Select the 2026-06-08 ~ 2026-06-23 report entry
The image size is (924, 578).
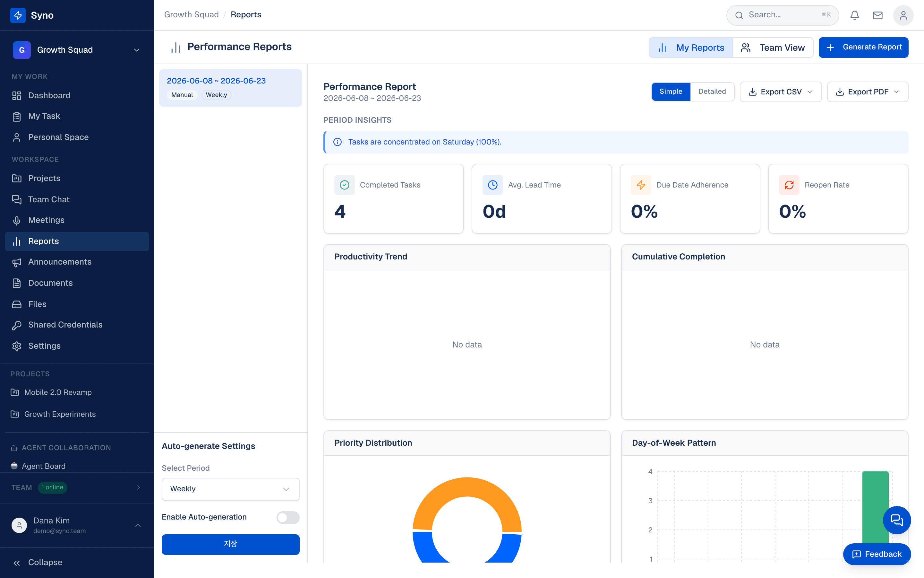coord(231,88)
